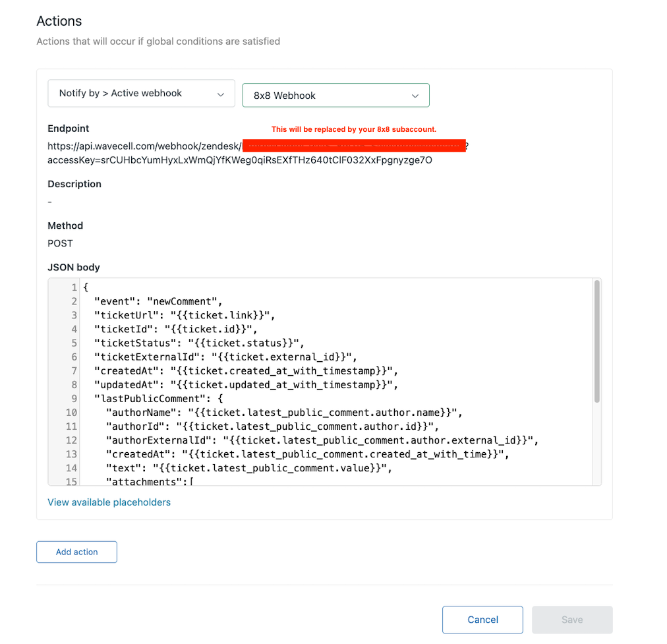Click the Cancel button
The width and height of the screenshot is (667, 644).
(482, 620)
